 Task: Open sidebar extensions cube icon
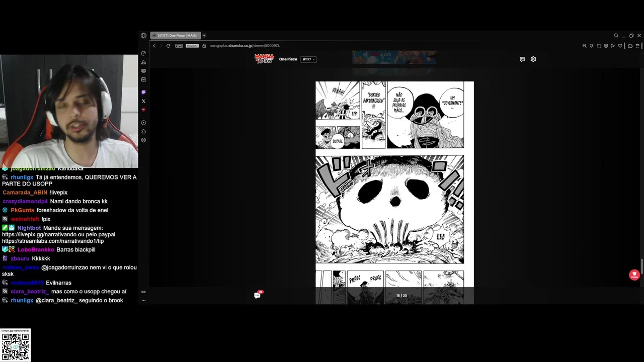tap(143, 131)
